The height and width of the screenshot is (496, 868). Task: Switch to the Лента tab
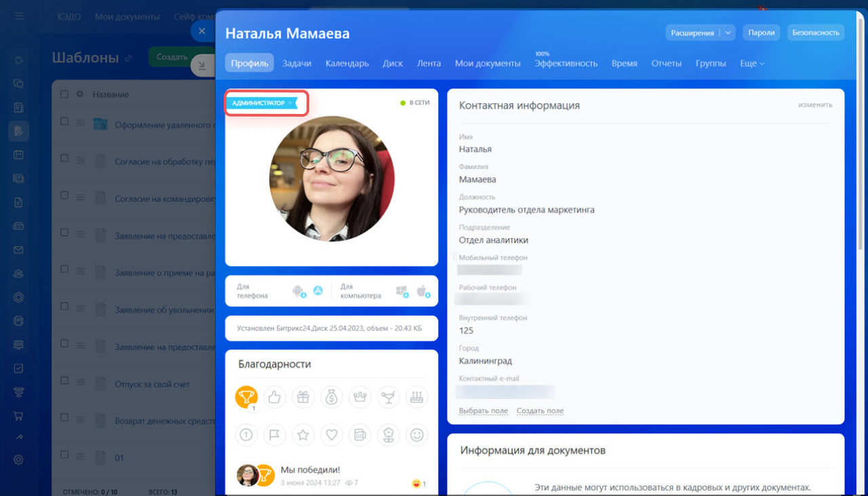click(x=429, y=63)
